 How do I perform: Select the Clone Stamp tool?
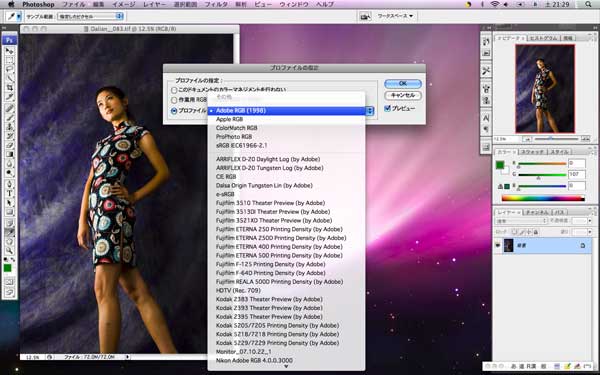(9, 127)
